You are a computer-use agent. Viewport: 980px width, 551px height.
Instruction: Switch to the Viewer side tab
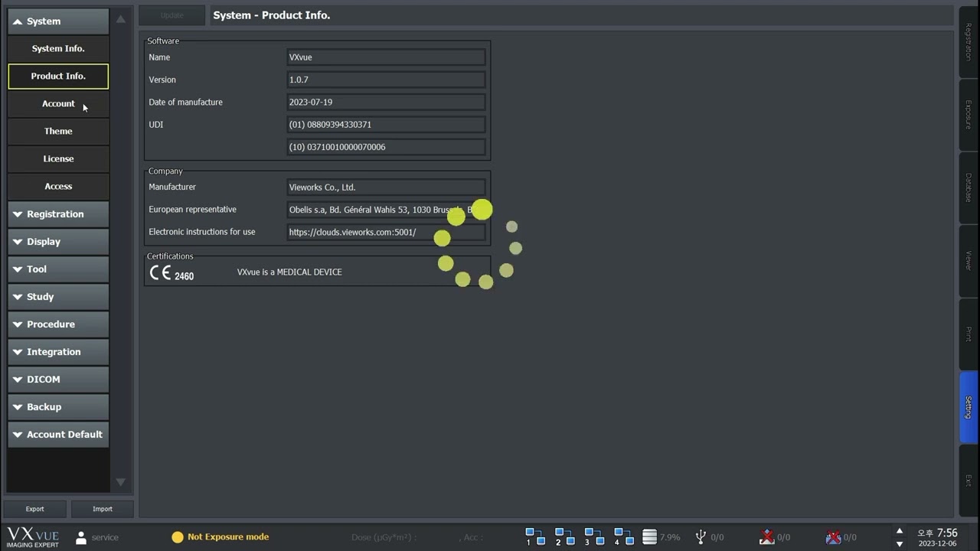969,261
